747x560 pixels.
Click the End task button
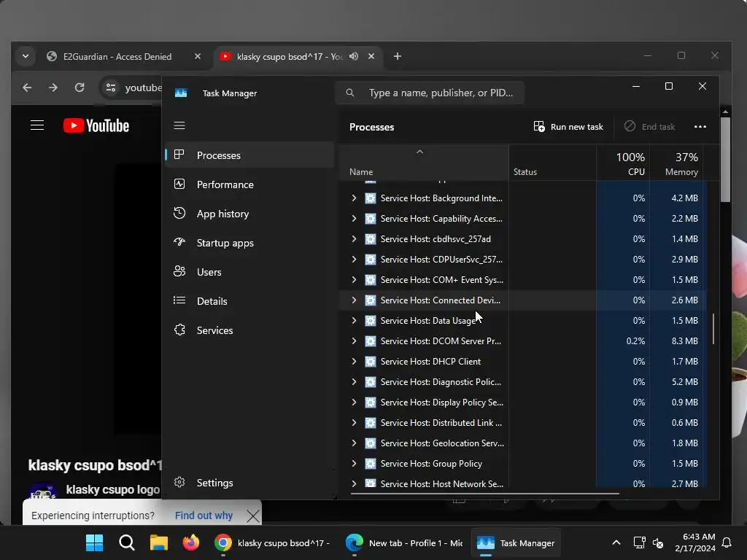tap(649, 127)
